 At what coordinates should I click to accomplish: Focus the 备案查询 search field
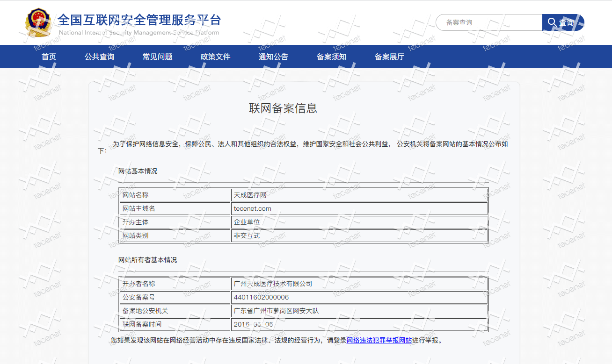click(489, 22)
